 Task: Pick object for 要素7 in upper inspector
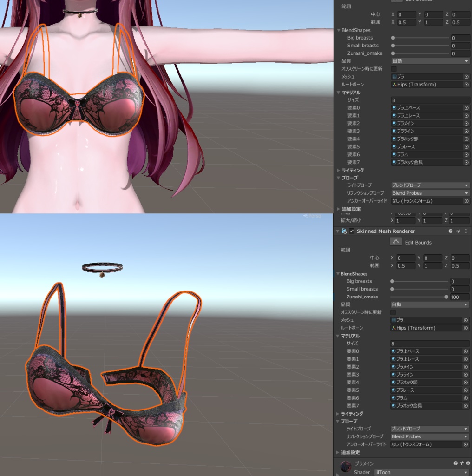(x=466, y=162)
